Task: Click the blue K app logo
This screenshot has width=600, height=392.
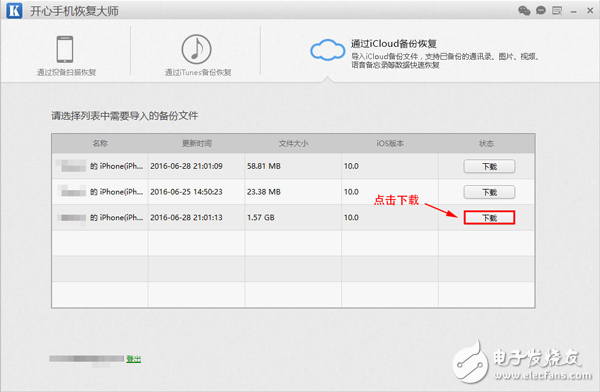Action: 14,10
